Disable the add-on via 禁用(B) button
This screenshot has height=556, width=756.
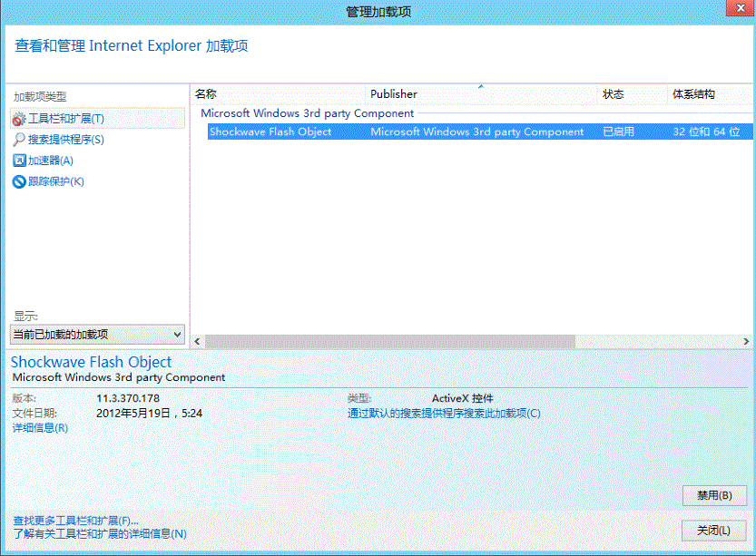(716, 495)
